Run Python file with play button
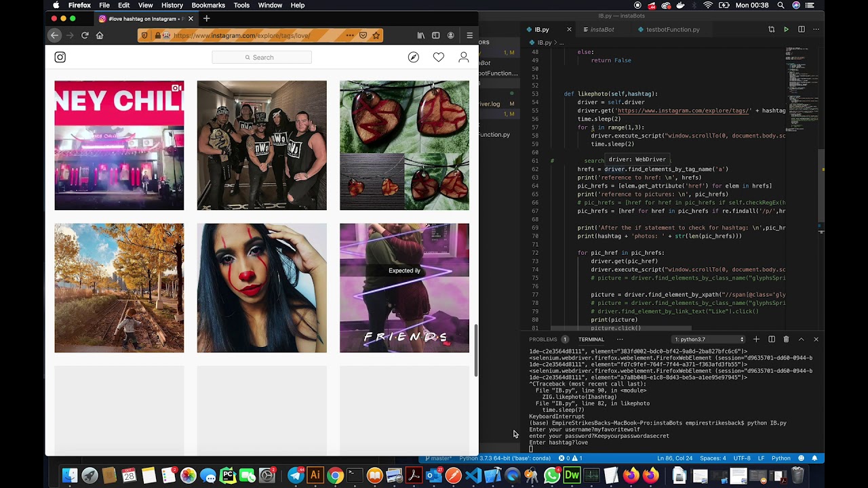 [786, 30]
